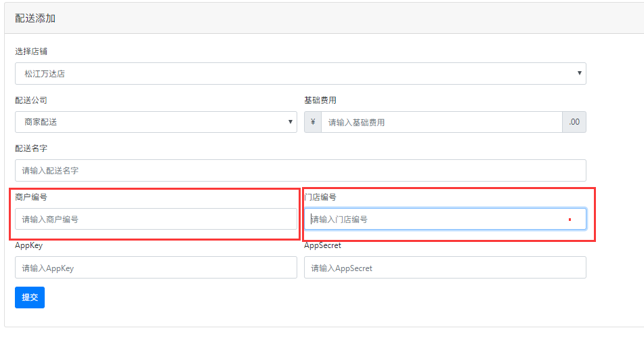Click the AppSecret field label

click(323, 245)
